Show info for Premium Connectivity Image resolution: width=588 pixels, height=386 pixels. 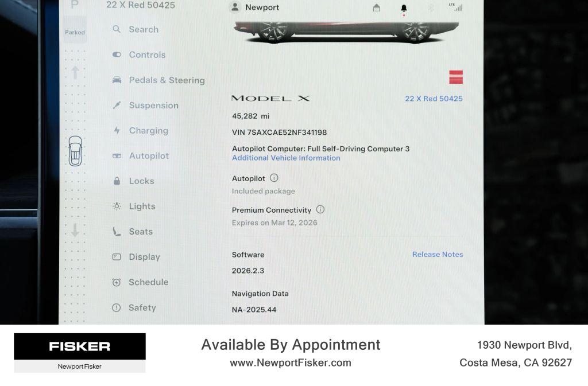click(x=320, y=209)
